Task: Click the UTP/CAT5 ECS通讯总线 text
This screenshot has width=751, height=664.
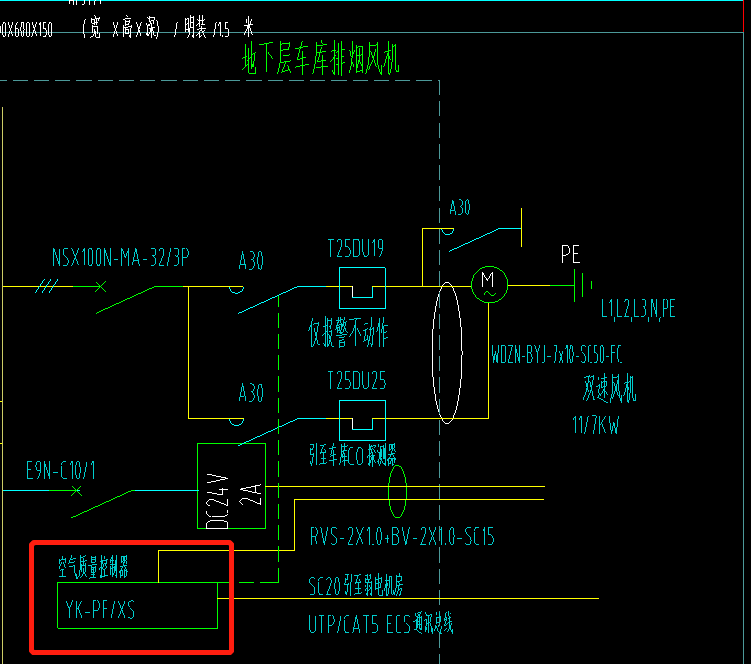Action: (x=381, y=625)
